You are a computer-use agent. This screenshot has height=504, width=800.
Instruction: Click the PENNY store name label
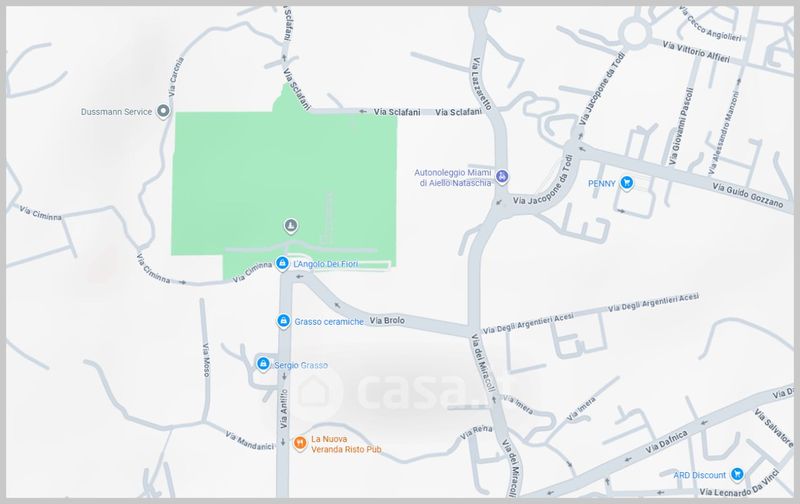602,183
